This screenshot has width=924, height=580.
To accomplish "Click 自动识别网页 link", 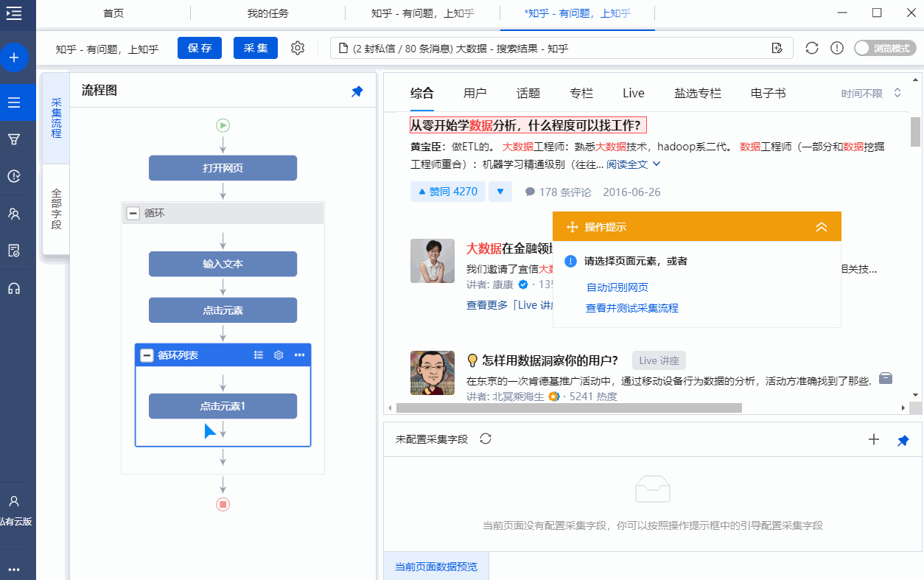I will 617,287.
